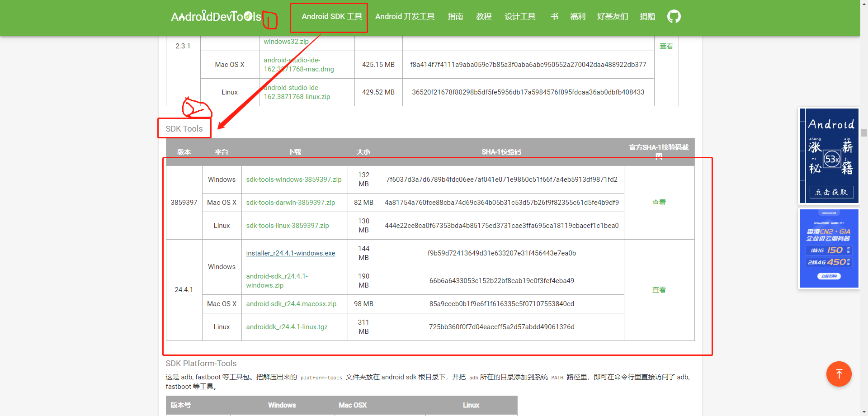Click version cell 24.4.1
This screenshot has width=868, height=416.
pyautogui.click(x=184, y=290)
